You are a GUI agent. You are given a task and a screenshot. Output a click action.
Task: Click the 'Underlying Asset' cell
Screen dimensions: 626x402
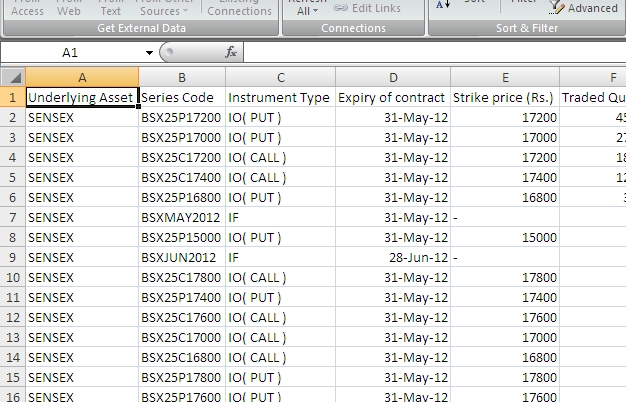[x=82, y=97]
